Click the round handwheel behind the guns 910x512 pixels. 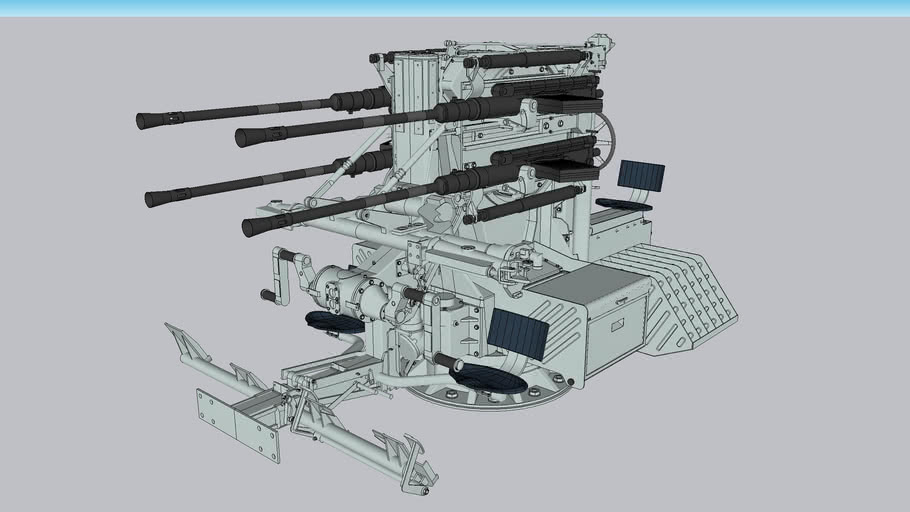tap(605, 139)
